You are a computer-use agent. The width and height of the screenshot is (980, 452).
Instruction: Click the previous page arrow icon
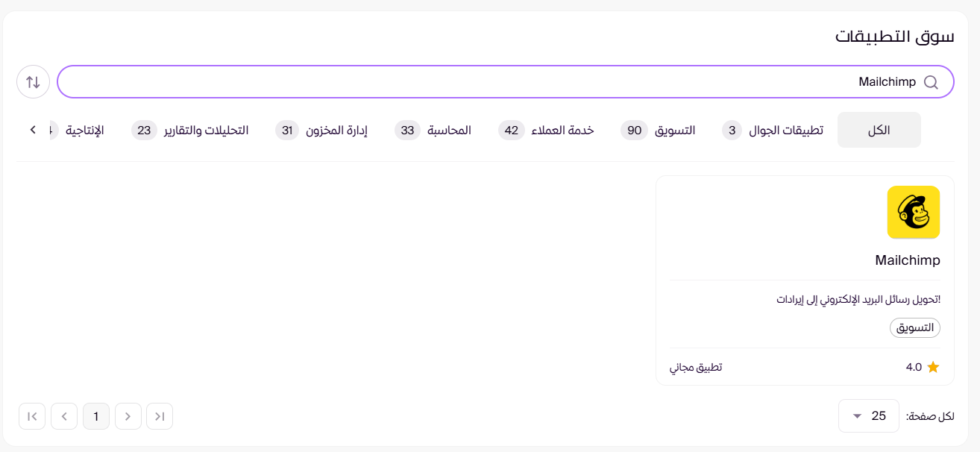pos(64,416)
